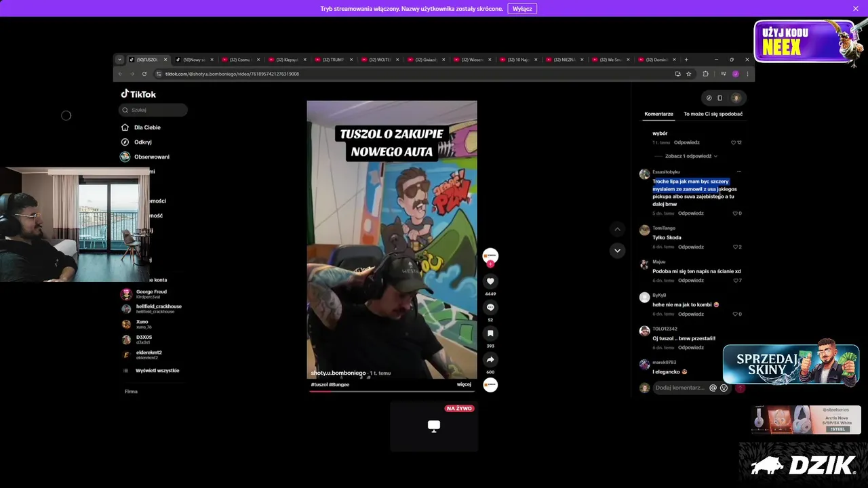Dismiss the streamer mode banner
The image size is (868, 488).
[856, 9]
